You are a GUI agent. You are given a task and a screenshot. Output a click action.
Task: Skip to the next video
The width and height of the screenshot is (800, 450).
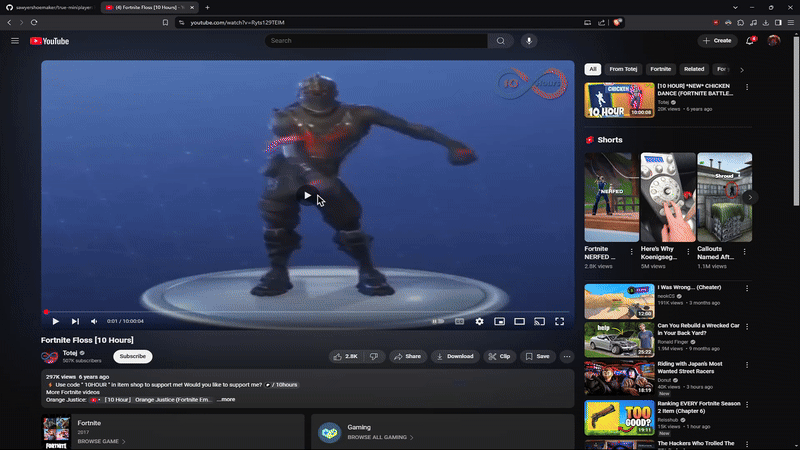tap(75, 321)
